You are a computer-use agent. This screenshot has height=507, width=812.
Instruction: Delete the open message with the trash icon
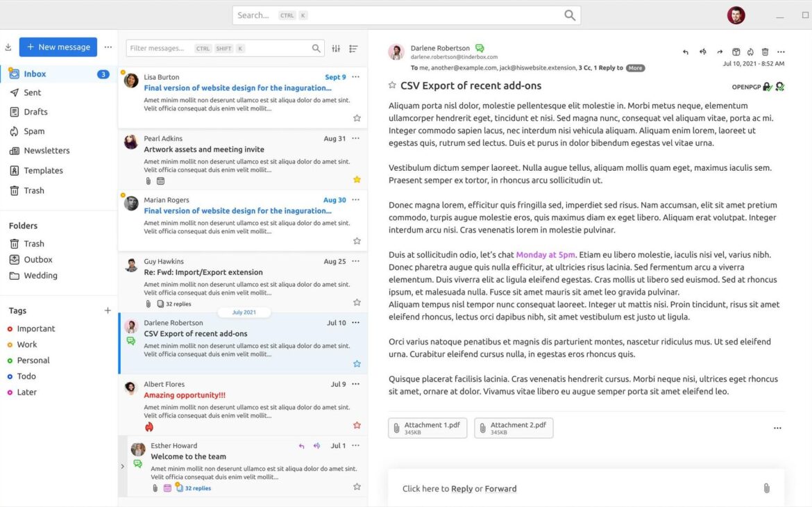point(765,52)
